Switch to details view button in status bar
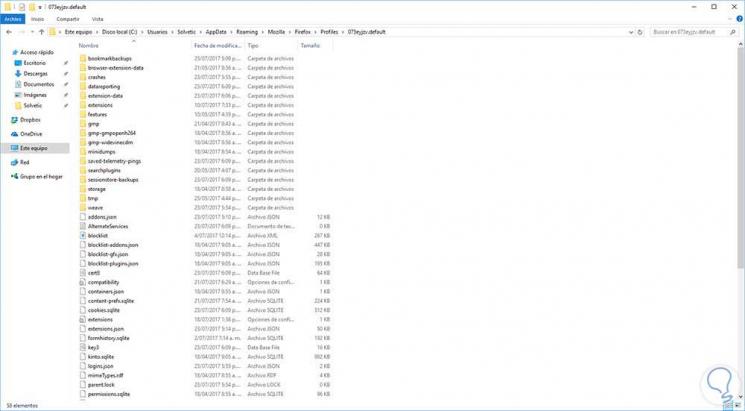The image size is (745, 411). click(729, 406)
